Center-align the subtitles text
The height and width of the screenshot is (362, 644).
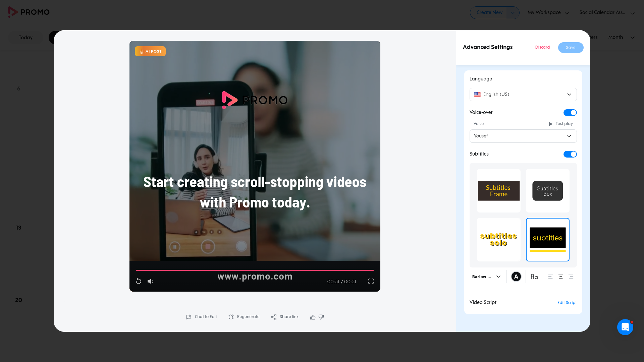point(560,277)
